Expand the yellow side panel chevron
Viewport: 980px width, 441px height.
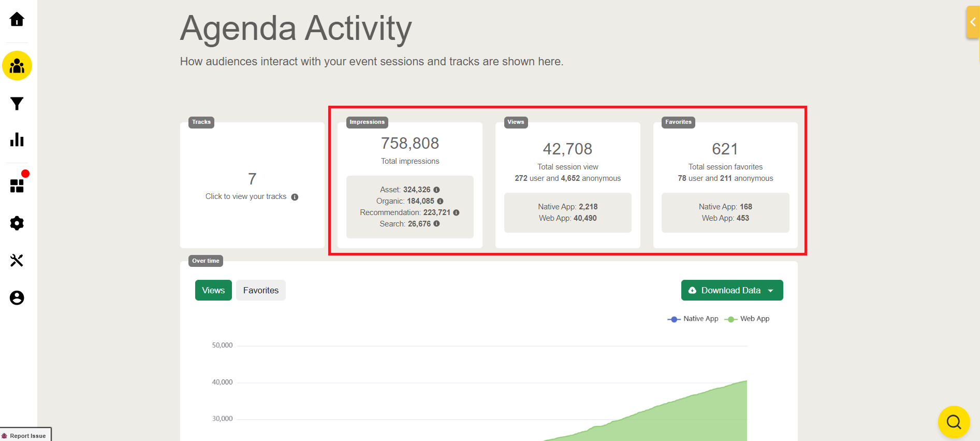(973, 22)
